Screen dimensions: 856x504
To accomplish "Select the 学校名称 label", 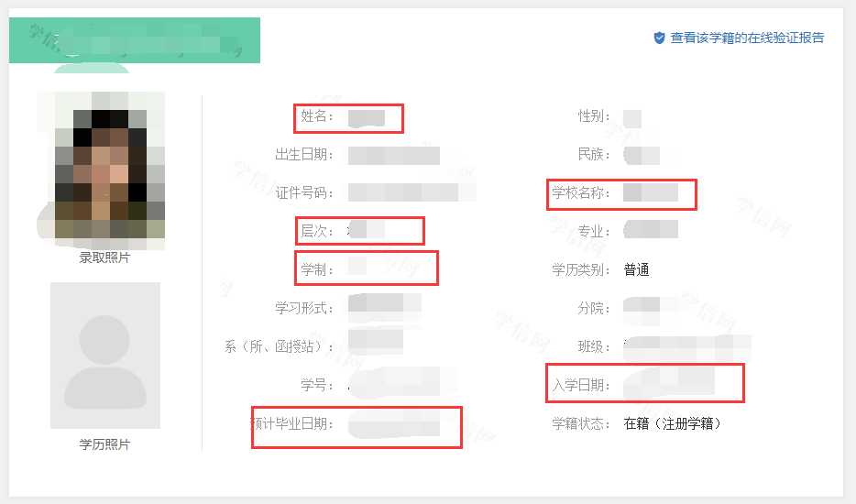I will coord(581,193).
